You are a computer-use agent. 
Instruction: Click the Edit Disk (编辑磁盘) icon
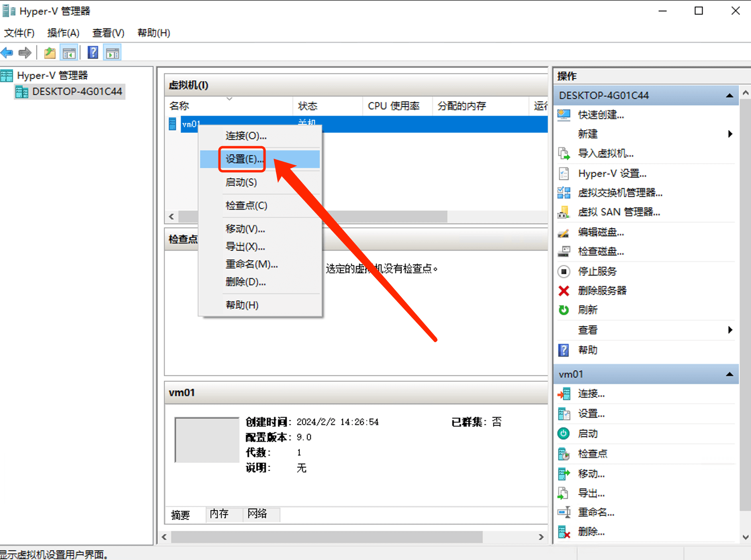point(564,232)
